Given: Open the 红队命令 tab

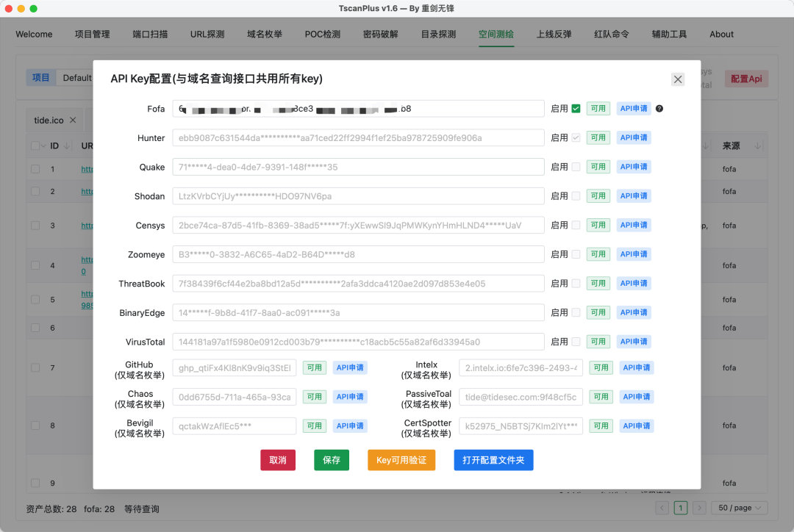Looking at the screenshot, I should pyautogui.click(x=612, y=35).
